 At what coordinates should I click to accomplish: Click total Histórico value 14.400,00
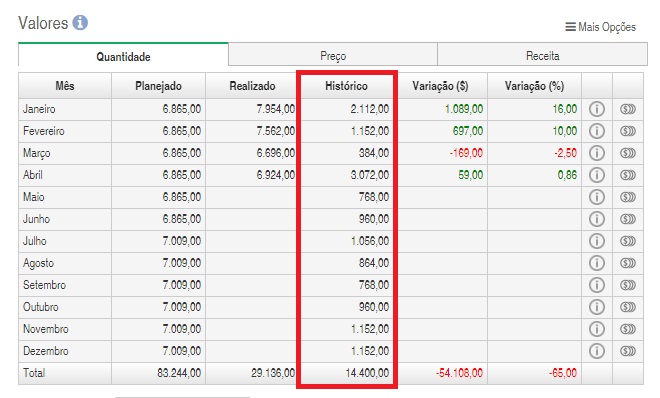tap(367, 373)
